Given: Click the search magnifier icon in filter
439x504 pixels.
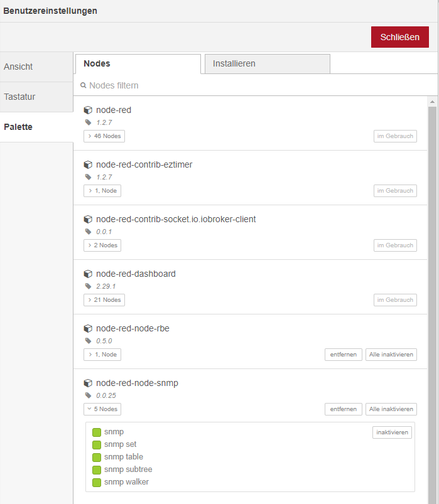Looking at the screenshot, I should (84, 85).
